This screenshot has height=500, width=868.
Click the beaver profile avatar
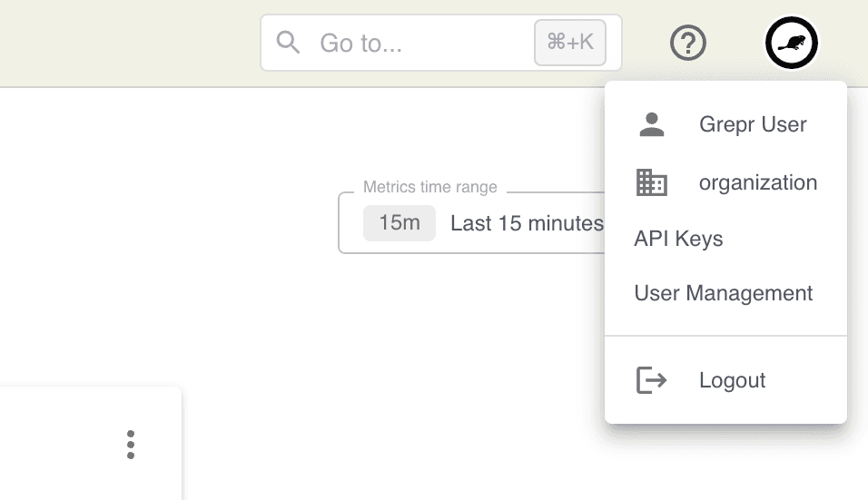click(x=791, y=43)
